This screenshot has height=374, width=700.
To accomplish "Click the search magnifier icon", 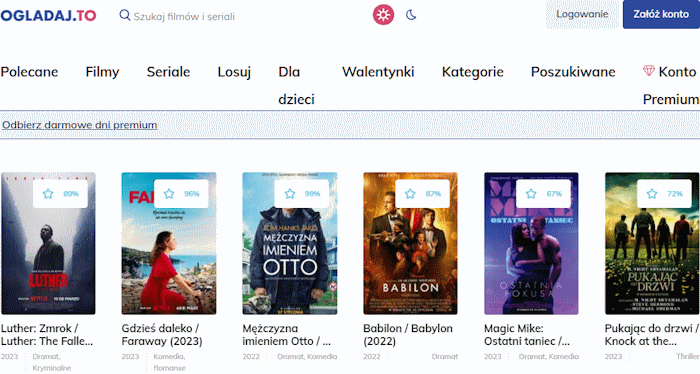I will click(125, 15).
